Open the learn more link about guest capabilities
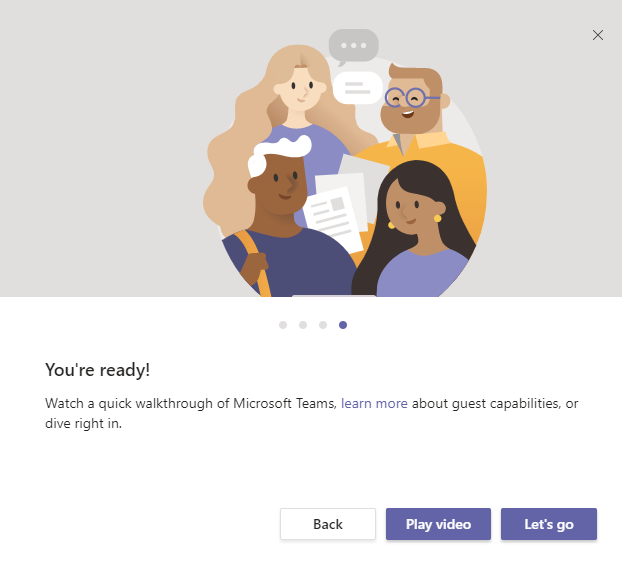The image size is (622, 567). [x=374, y=403]
